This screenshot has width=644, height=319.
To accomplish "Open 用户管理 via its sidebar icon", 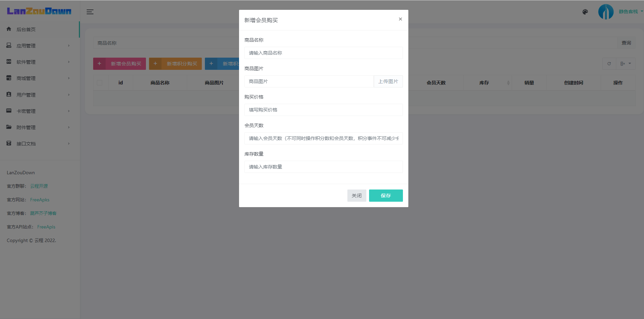I will click(9, 95).
